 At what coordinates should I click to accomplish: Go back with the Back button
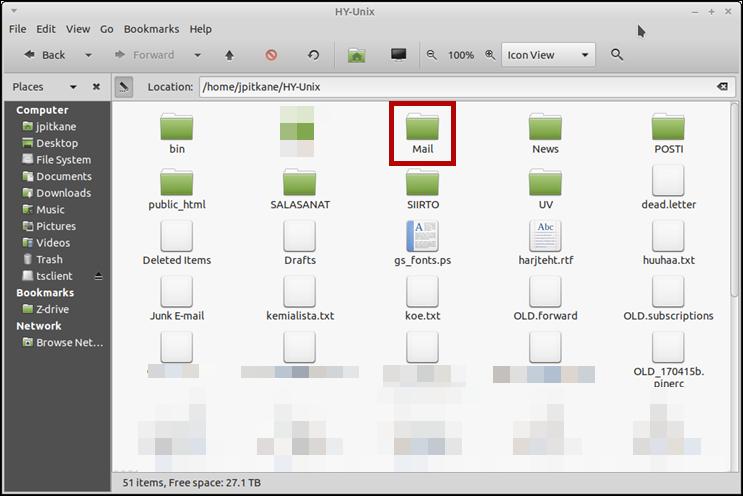(45, 55)
